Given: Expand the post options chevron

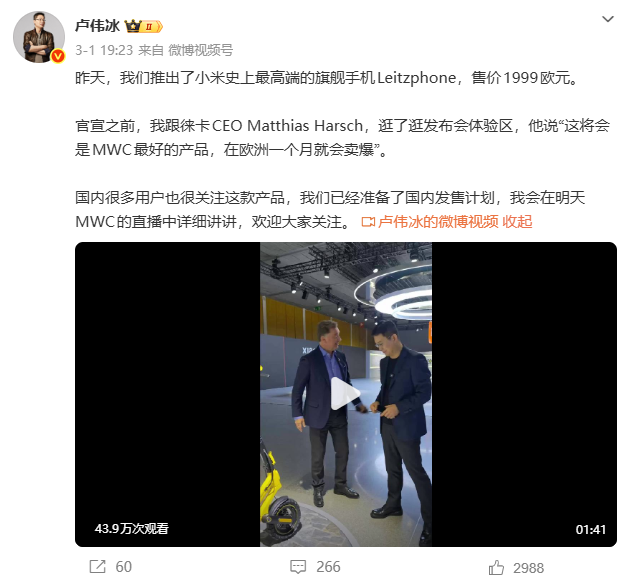Looking at the screenshot, I should pyautogui.click(x=608, y=19).
